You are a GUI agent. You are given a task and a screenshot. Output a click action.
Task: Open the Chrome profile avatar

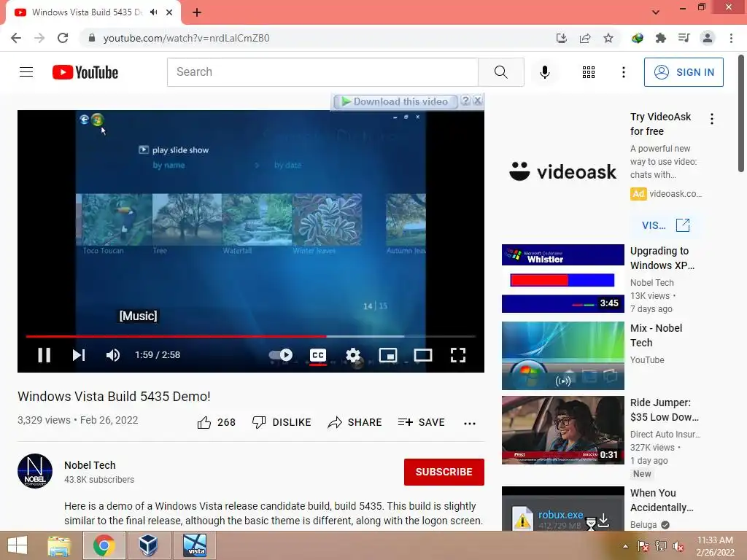708,38
